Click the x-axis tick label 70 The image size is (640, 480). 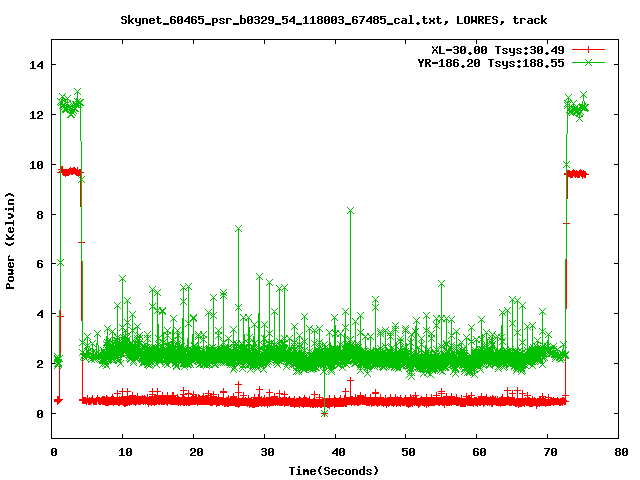tap(551, 452)
